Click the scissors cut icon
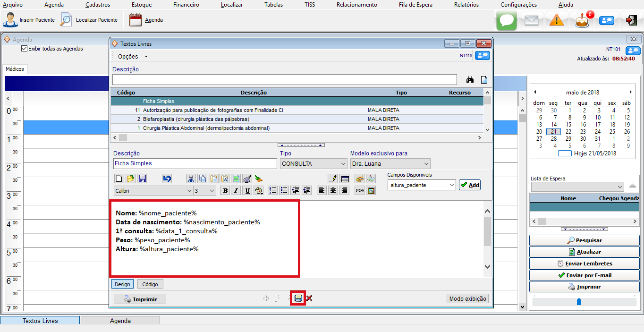644x332 pixels. pyautogui.click(x=190, y=179)
